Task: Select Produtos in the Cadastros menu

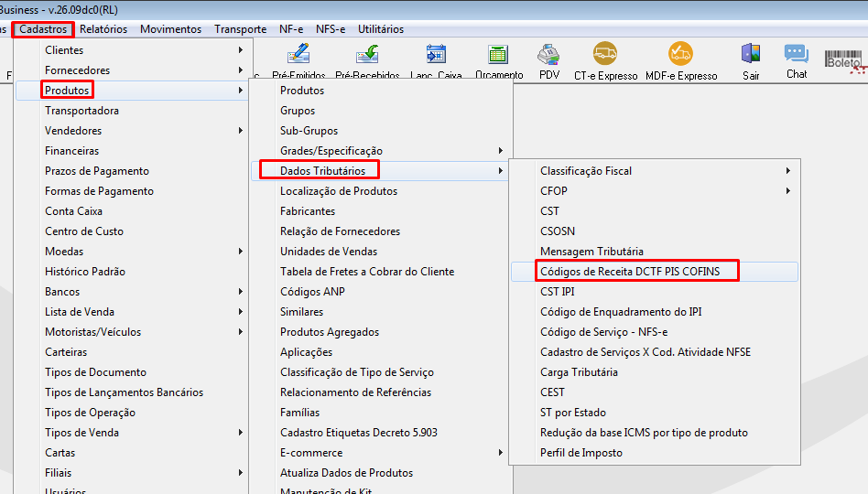Action: [133, 91]
